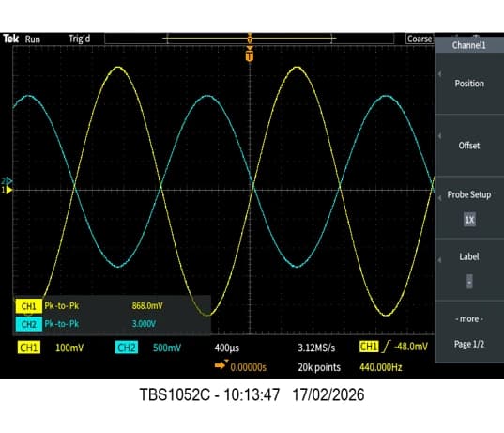Select the Position side menu item

pyautogui.click(x=469, y=84)
